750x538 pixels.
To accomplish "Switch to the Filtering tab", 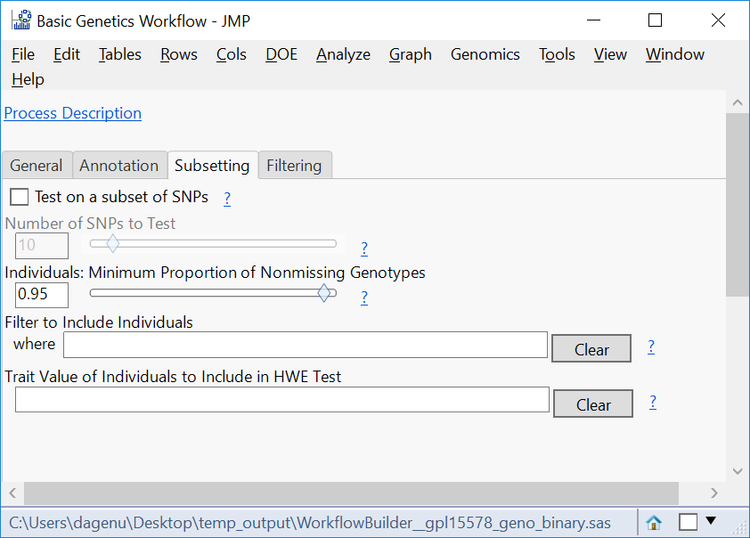I will click(x=294, y=166).
